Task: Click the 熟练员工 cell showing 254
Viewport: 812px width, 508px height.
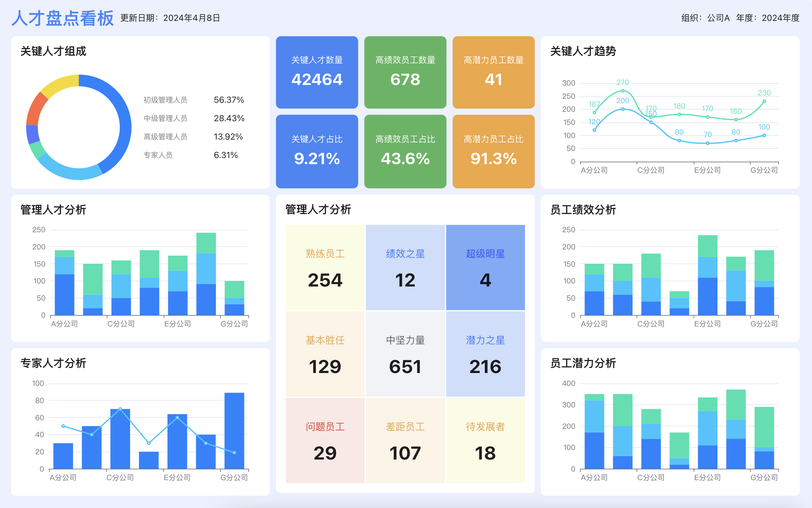Action: (x=325, y=267)
